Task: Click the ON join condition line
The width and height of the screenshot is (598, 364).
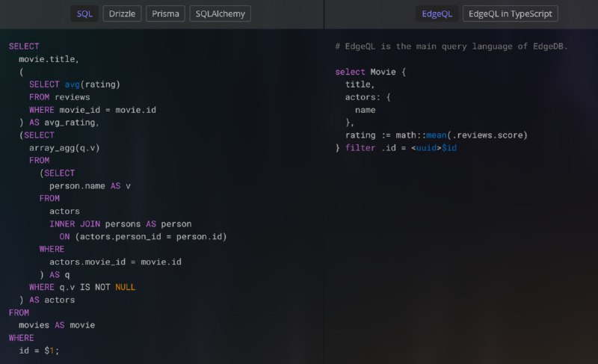Action: tap(143, 237)
